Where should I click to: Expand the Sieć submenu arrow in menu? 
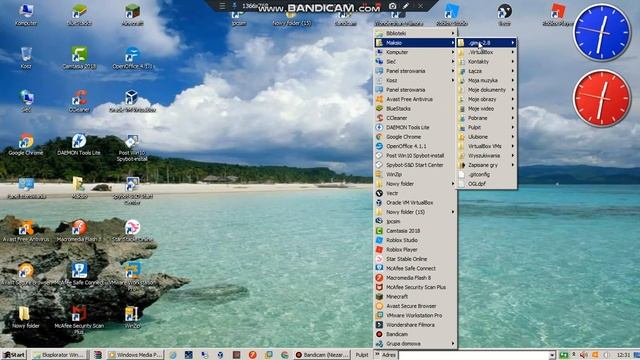pos(453,62)
